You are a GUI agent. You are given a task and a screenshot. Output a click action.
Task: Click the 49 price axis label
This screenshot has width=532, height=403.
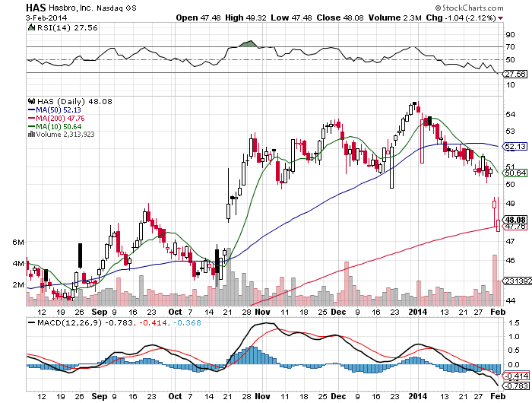pyautogui.click(x=510, y=203)
